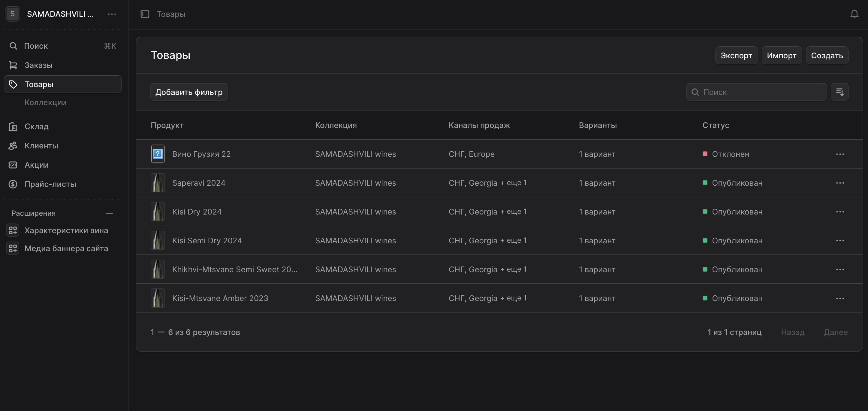Viewport: 868px width, 411px height.
Task: Click the Коллекция column header
Action: click(x=336, y=125)
